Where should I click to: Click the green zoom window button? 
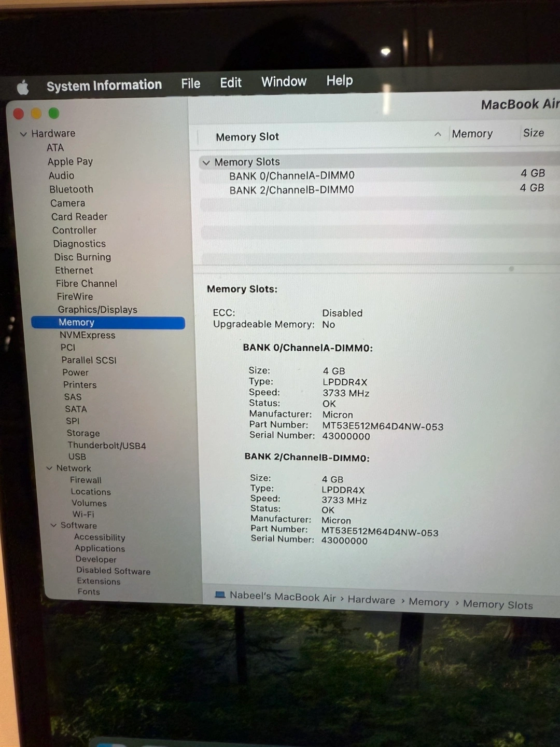[54, 113]
